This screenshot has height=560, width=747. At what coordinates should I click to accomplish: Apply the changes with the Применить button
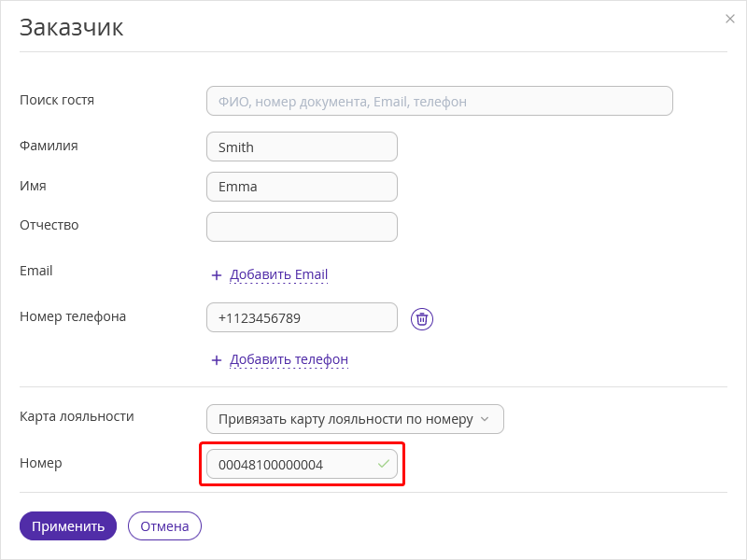coord(68,525)
